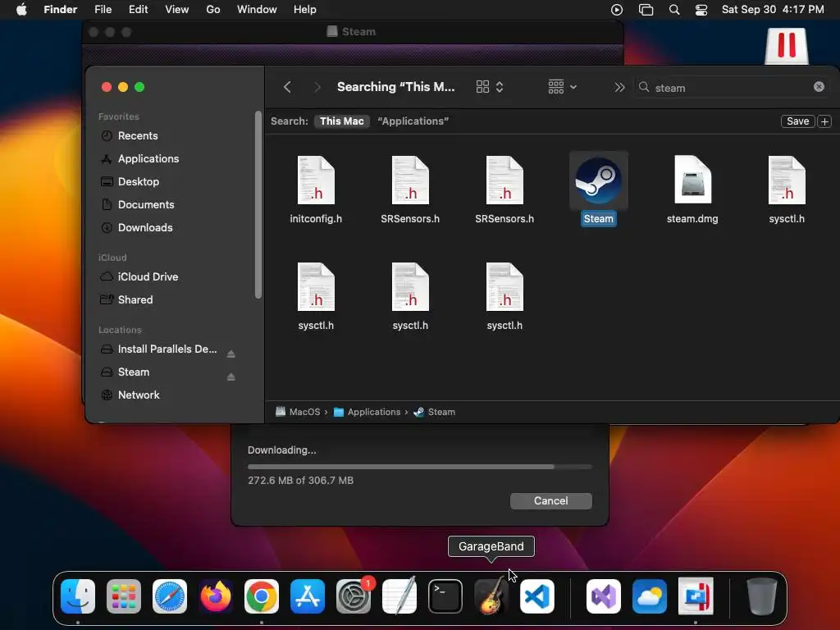Image resolution: width=840 pixels, height=630 pixels.
Task: Add a search criterion with plus button
Action: (x=824, y=121)
